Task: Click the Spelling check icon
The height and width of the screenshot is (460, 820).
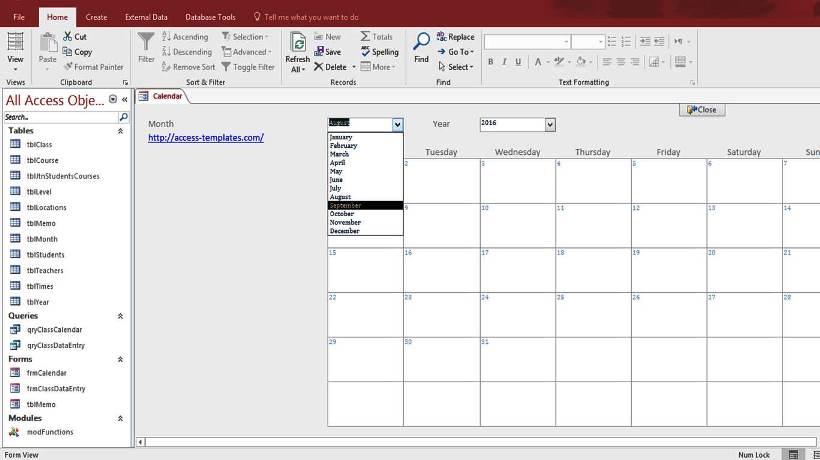Action: click(x=365, y=51)
